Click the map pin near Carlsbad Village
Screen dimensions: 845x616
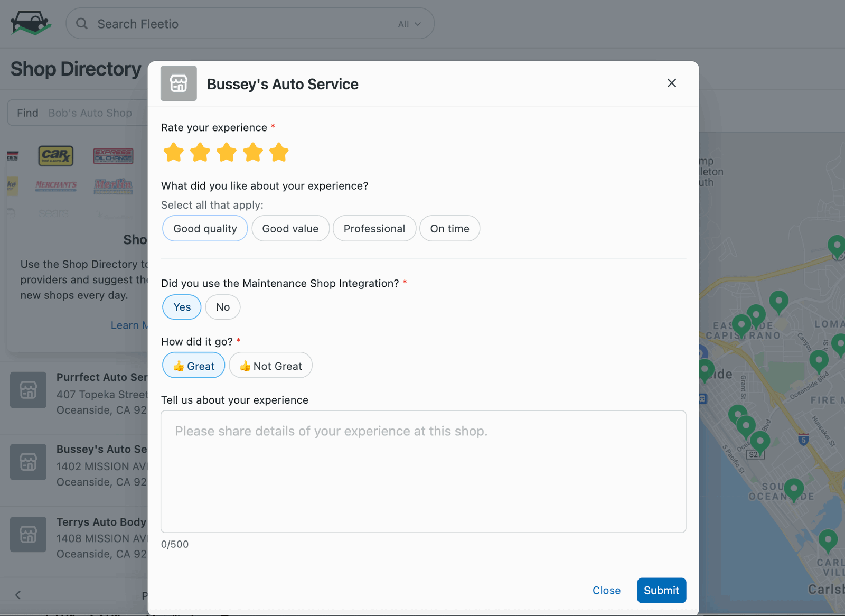click(828, 540)
